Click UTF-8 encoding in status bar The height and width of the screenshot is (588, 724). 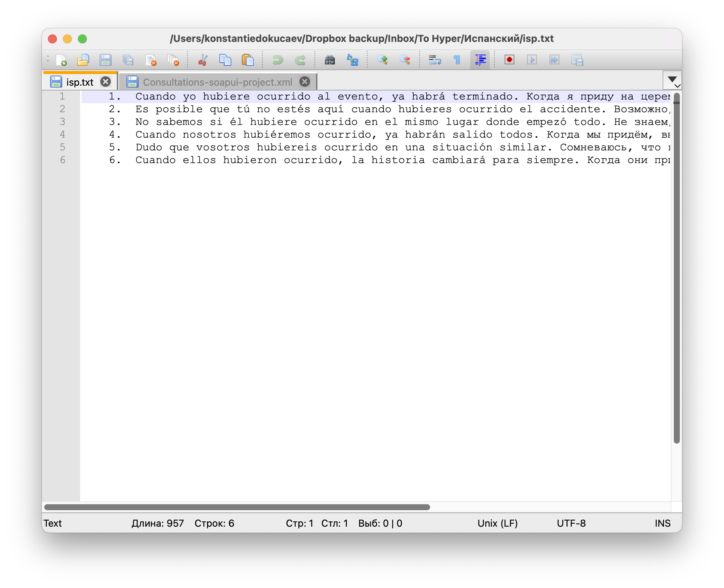click(571, 523)
